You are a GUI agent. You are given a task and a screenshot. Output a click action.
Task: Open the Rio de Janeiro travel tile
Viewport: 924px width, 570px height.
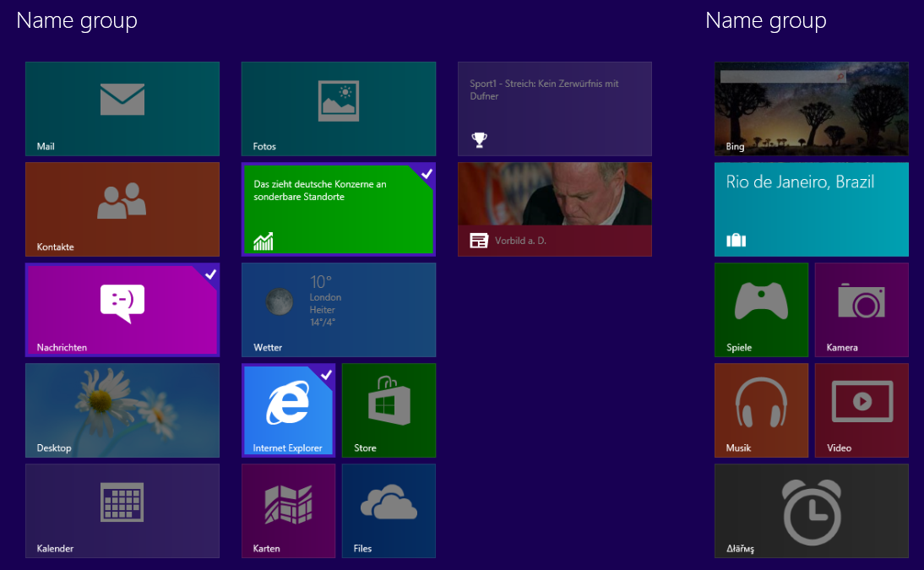[811, 209]
